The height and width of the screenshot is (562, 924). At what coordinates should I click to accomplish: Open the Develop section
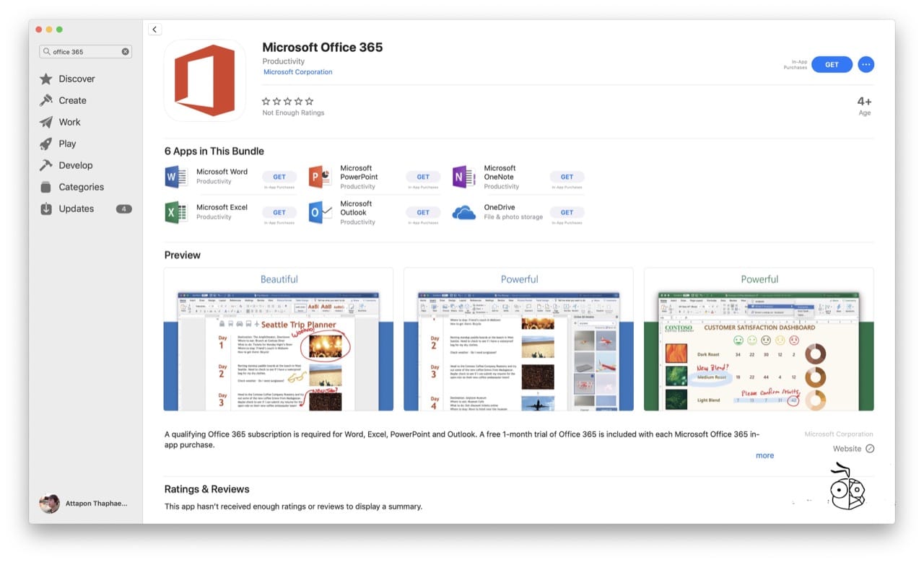coord(75,165)
